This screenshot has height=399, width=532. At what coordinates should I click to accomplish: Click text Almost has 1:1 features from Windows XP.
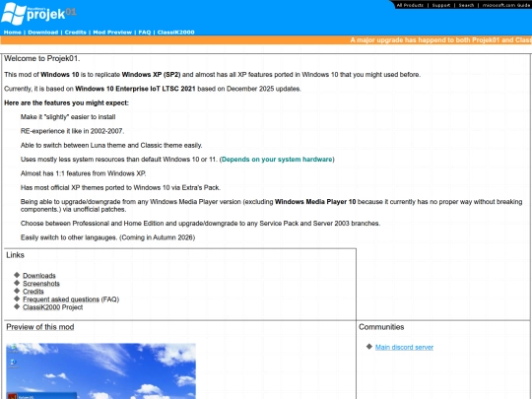[83, 173]
